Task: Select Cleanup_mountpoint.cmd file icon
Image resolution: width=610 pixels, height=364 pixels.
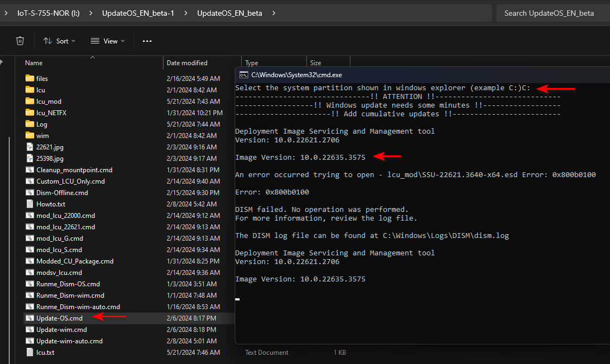Action: click(29, 170)
